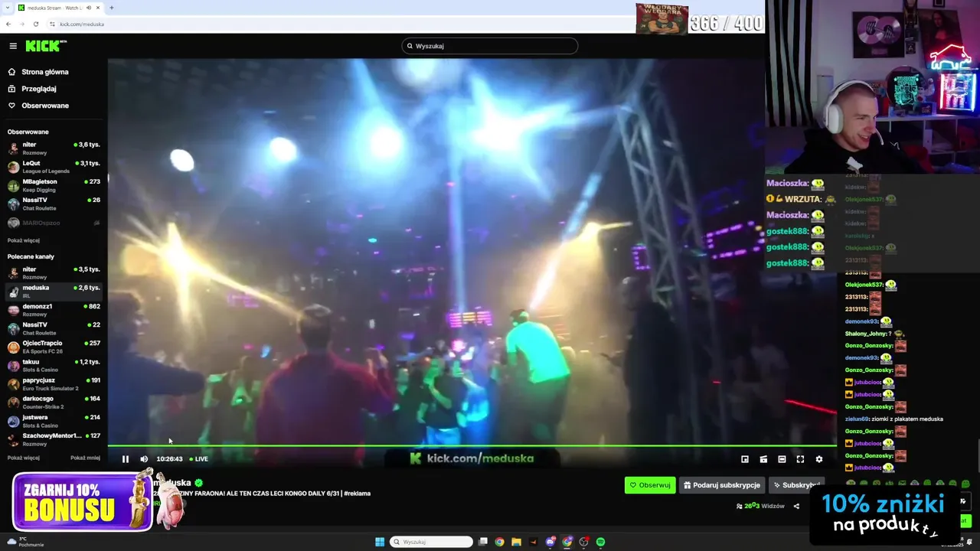Open Spotify from the taskbar
Image resolution: width=980 pixels, height=551 pixels.
tap(600, 542)
